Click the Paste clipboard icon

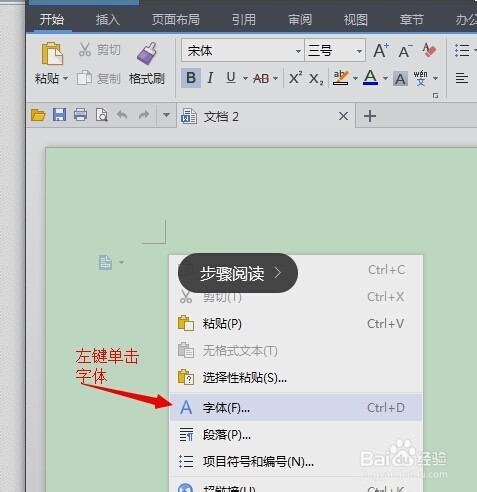(x=52, y=53)
